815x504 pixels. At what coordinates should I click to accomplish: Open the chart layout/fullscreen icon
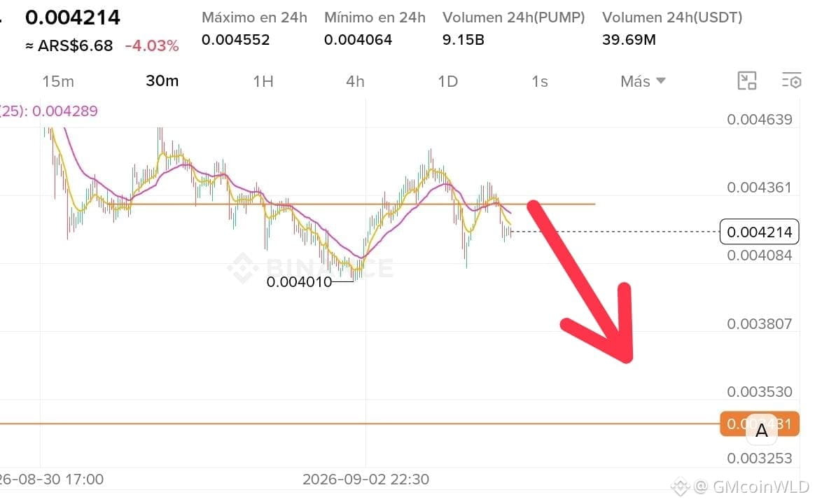(747, 80)
